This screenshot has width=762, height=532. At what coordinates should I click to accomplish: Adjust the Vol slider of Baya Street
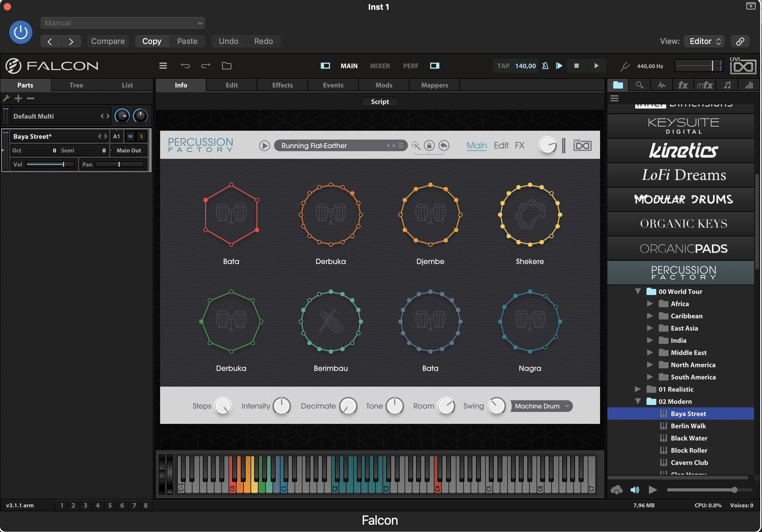click(50, 164)
